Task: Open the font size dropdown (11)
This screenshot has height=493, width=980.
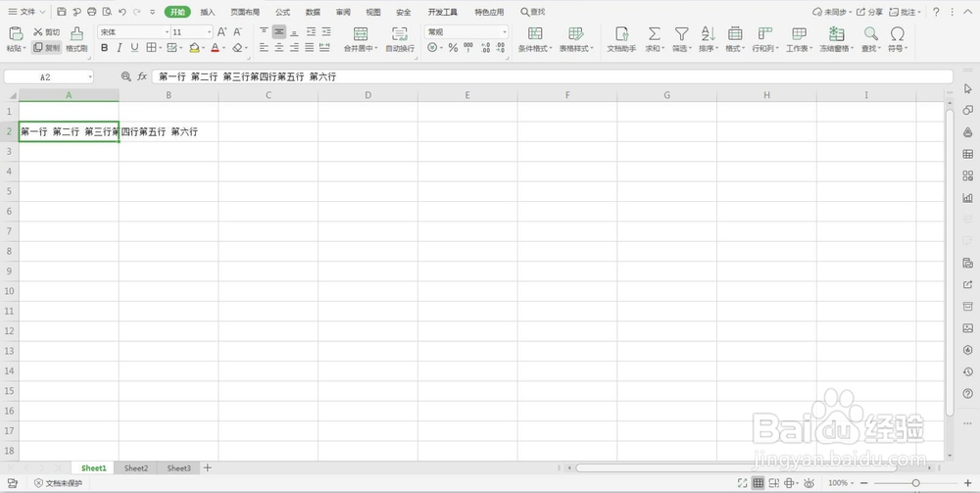Action: 210,32
